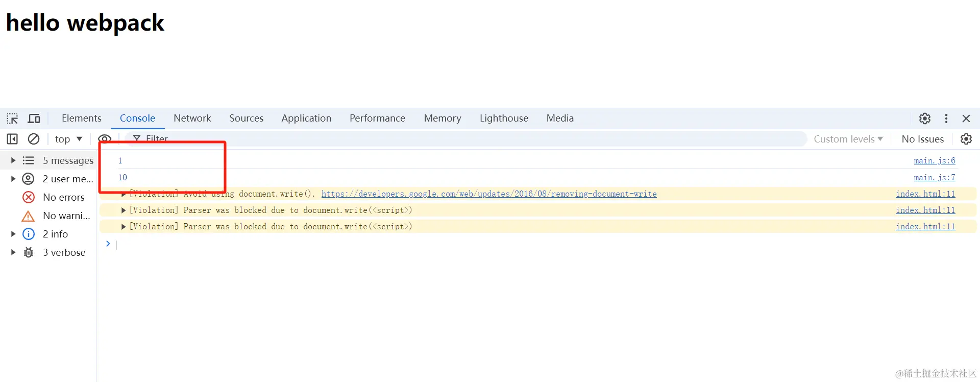Focus the console Filter input field
980x382 pixels.
pos(459,139)
